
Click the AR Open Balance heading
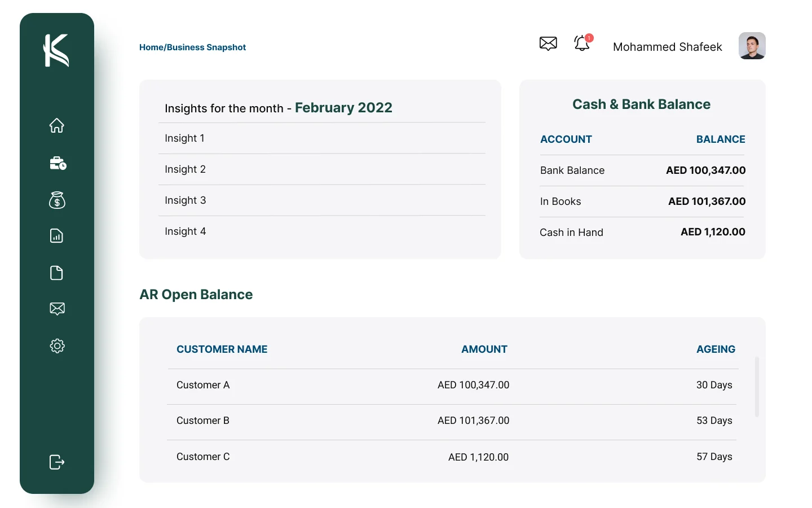pyautogui.click(x=196, y=295)
